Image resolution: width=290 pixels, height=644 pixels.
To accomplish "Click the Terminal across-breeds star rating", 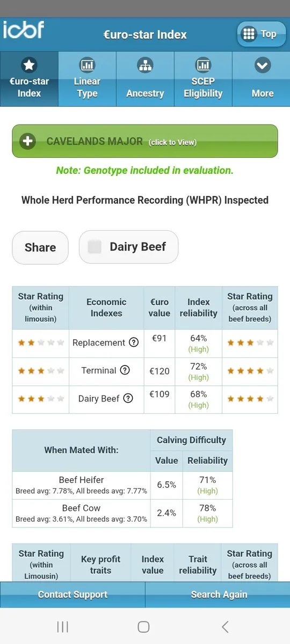I will point(250,370).
